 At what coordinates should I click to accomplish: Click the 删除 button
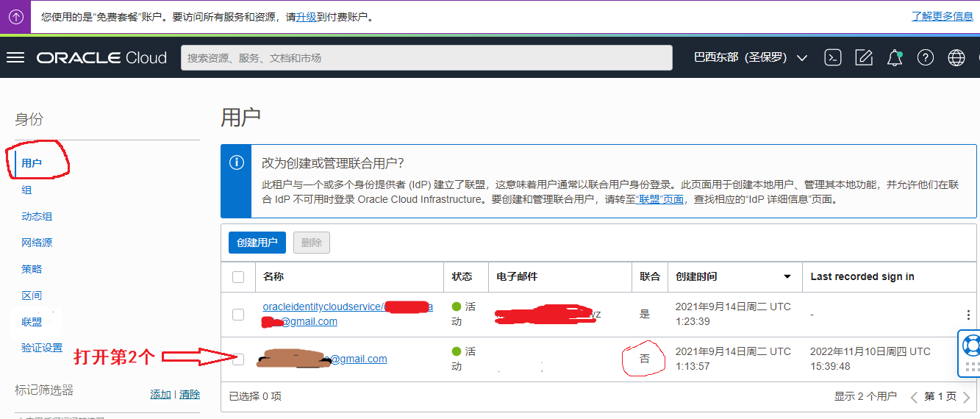click(x=312, y=243)
